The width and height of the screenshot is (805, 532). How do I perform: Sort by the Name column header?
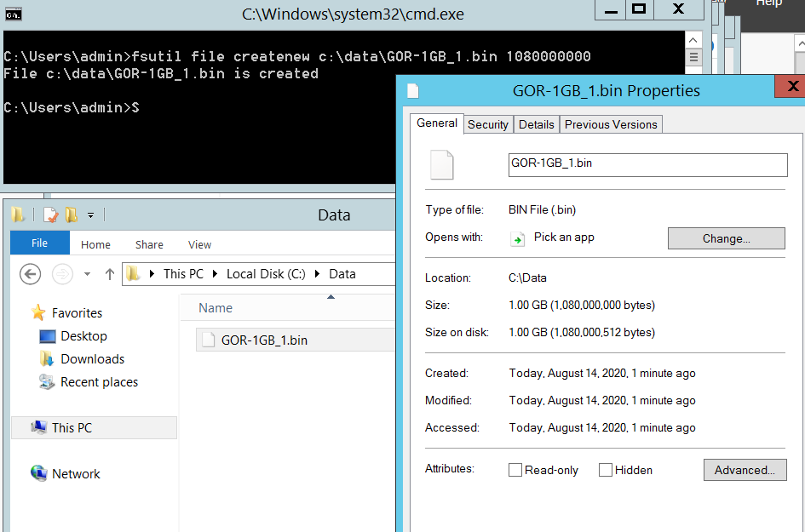(x=216, y=308)
